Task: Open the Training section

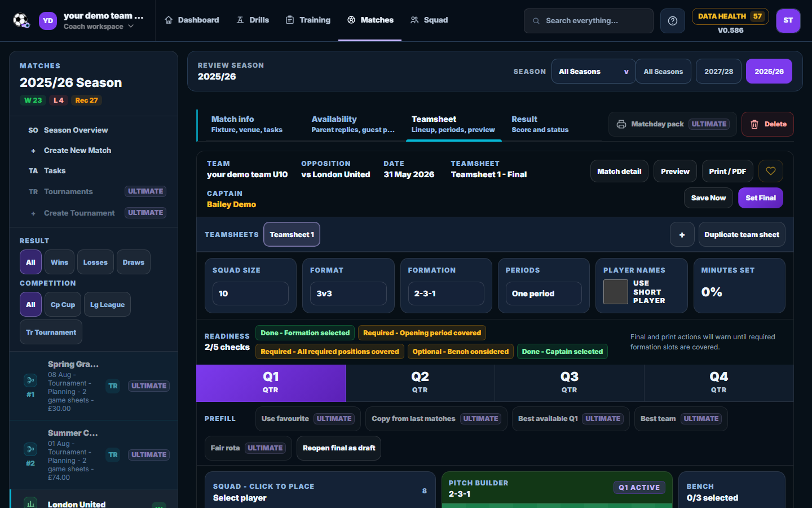Action: click(308, 20)
